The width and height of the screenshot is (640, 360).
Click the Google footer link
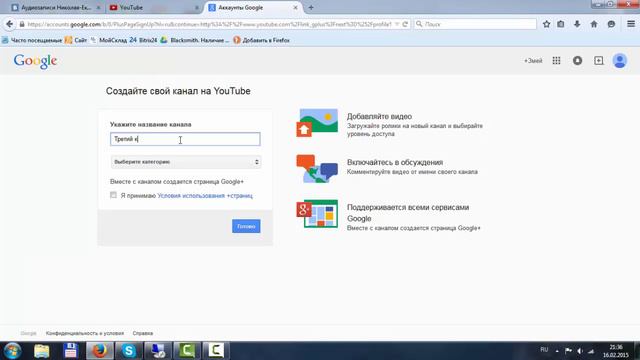(x=28, y=333)
